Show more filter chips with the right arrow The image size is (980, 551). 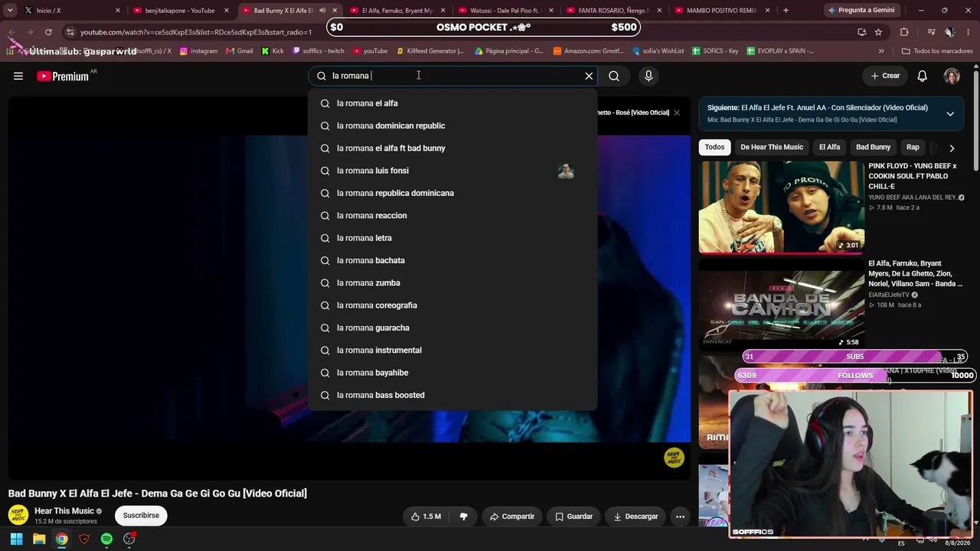click(x=952, y=148)
